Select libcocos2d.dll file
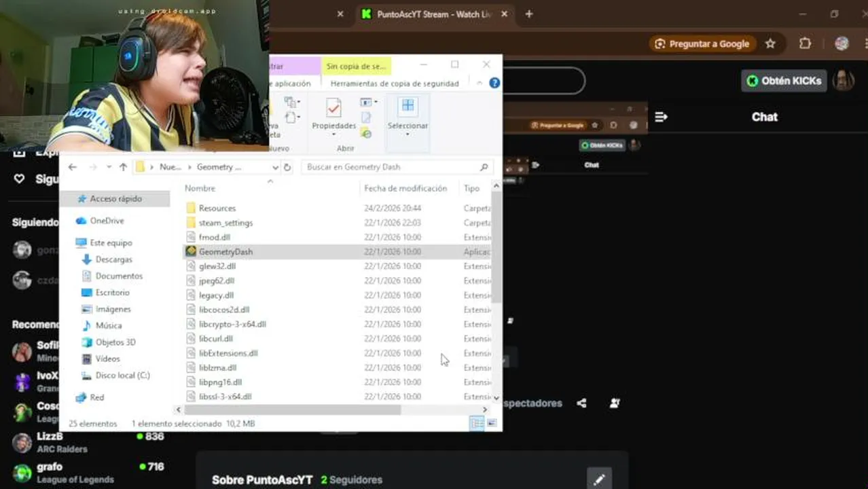The width and height of the screenshot is (868, 489). [x=337, y=310]
